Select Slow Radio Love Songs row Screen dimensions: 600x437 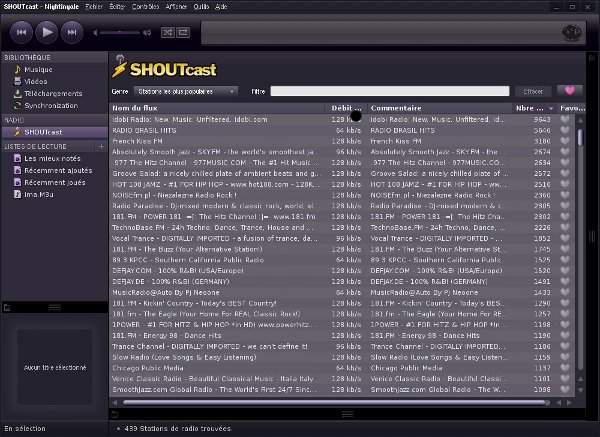tap(342, 357)
